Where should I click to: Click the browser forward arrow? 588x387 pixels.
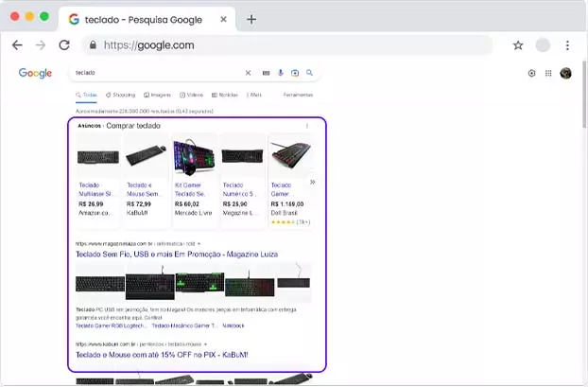pyautogui.click(x=41, y=45)
